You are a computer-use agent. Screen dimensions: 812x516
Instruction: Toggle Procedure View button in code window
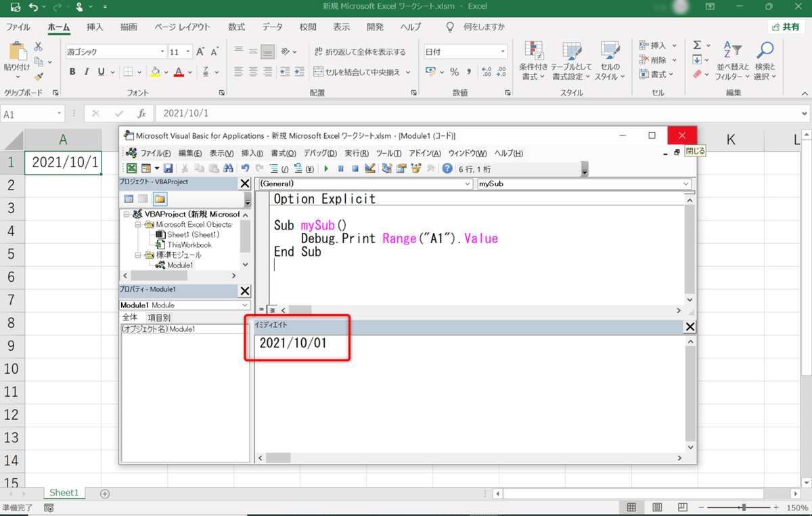[x=260, y=309]
